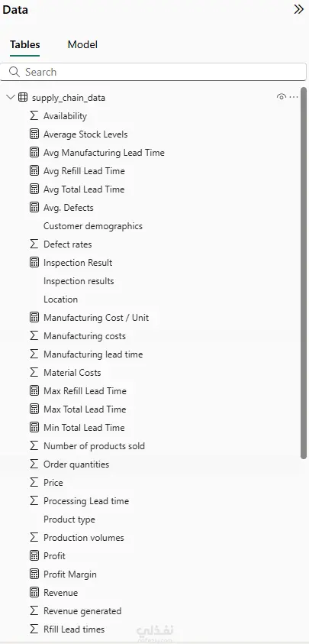Click the sigma icon next to Availability
The height and width of the screenshot is (644, 309).
[x=34, y=116]
